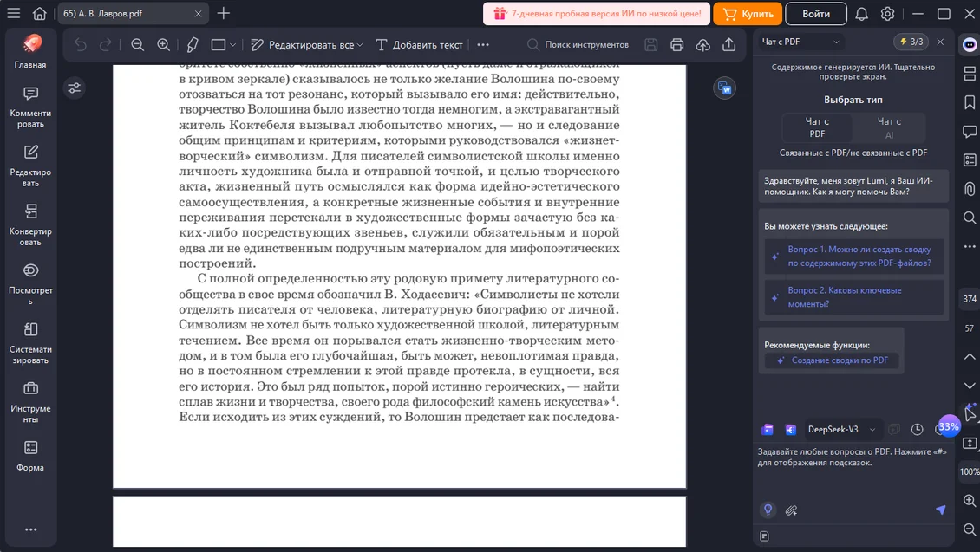Show more sidebar options at bottom left

click(x=30, y=529)
